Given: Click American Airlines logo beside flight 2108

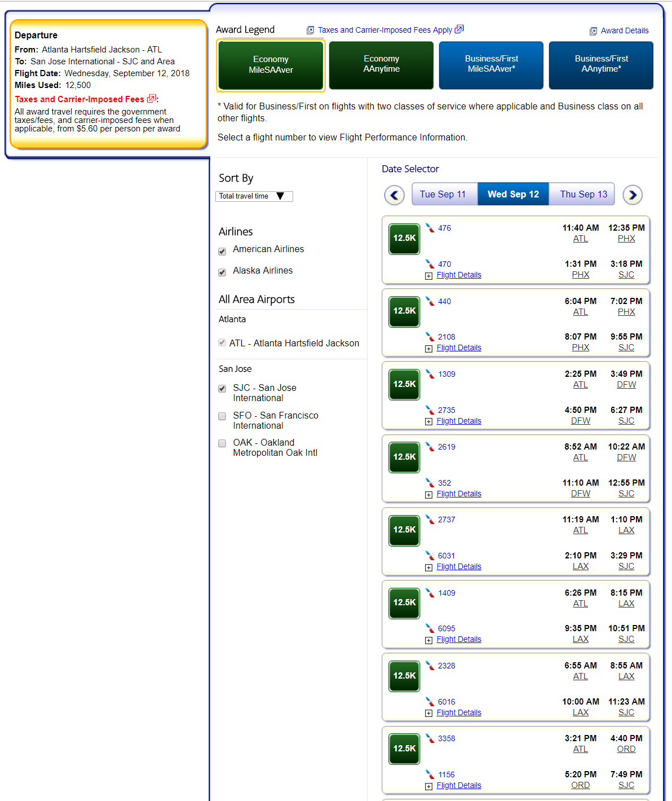Looking at the screenshot, I should [x=430, y=337].
